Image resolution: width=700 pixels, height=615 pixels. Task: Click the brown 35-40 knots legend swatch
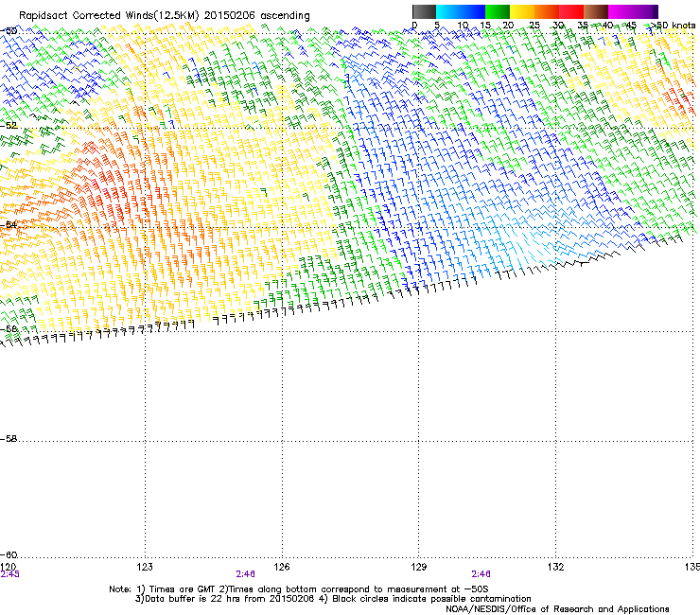[596, 11]
